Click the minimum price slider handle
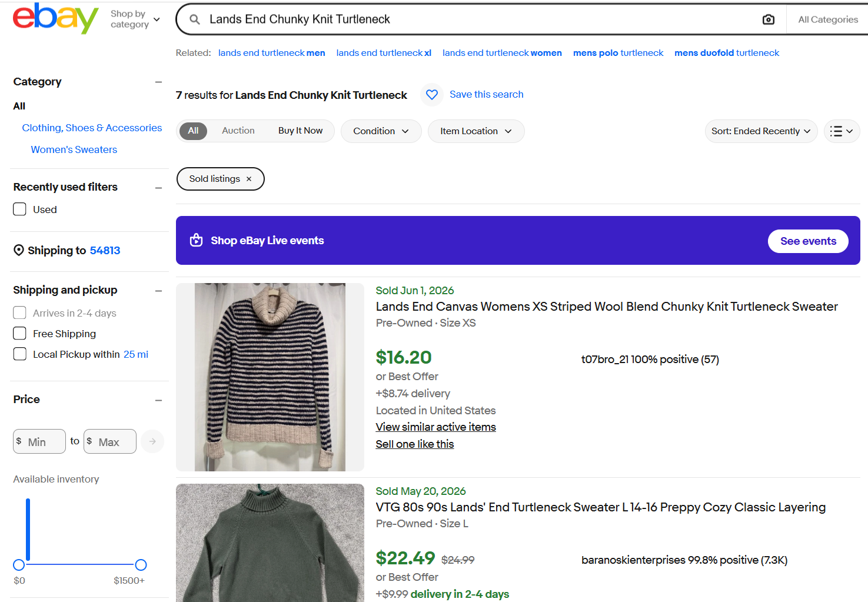The image size is (868, 602). click(19, 565)
